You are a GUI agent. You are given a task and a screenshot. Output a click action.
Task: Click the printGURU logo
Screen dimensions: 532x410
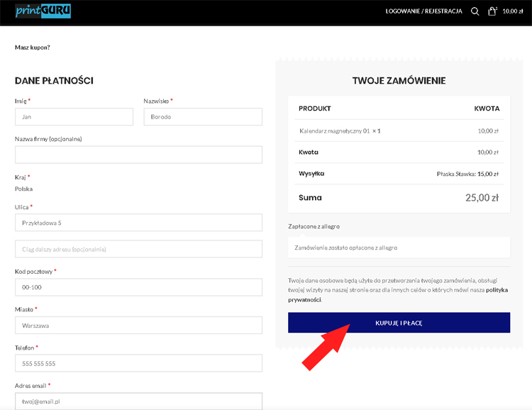tap(43, 11)
